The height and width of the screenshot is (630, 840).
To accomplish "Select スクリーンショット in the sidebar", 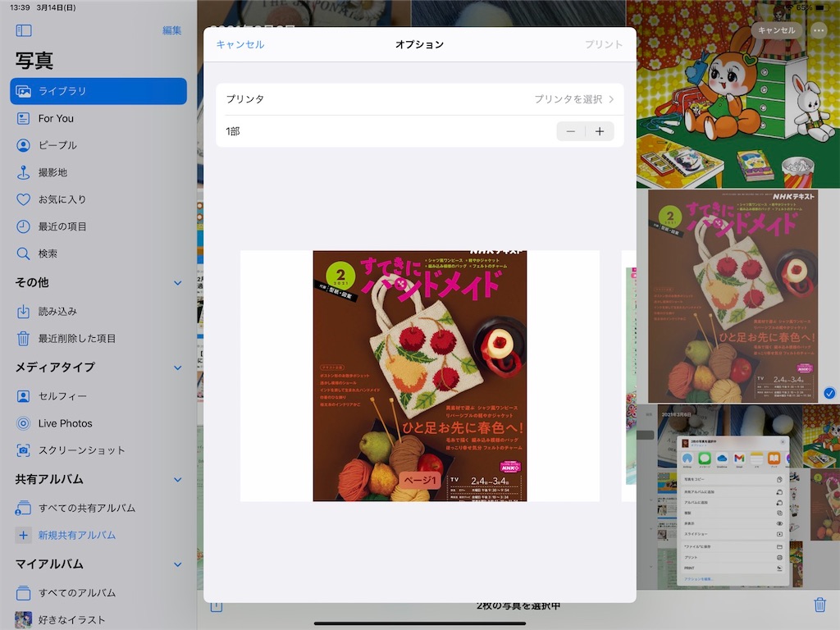I will tap(98, 450).
